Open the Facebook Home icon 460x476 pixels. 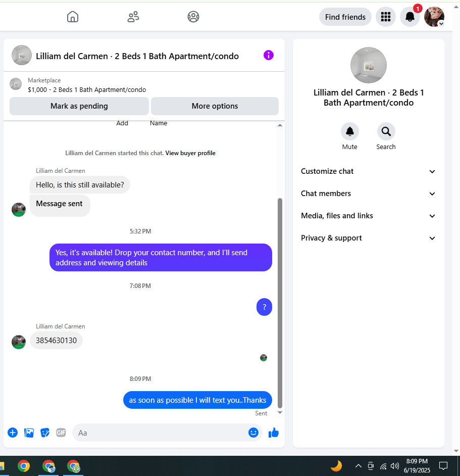[x=73, y=17]
